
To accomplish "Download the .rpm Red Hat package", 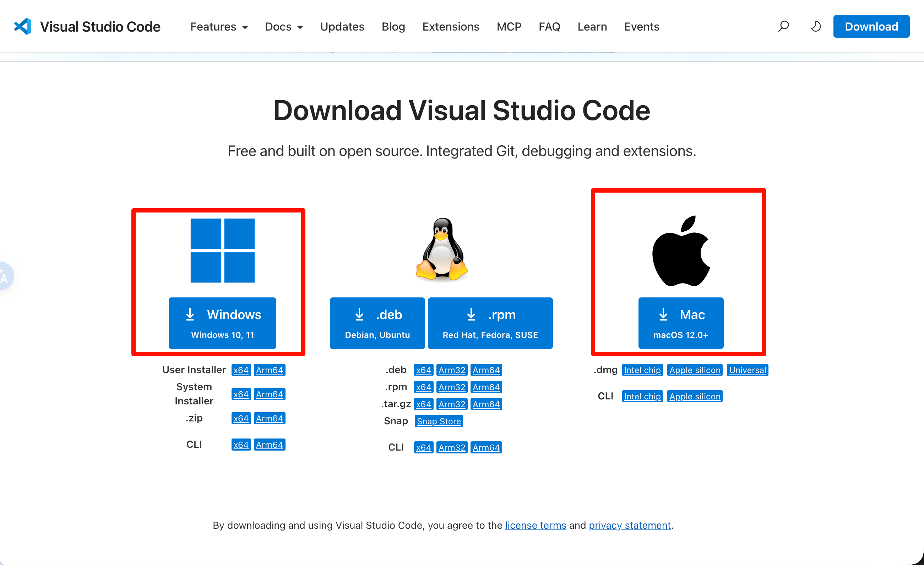I will pos(490,323).
